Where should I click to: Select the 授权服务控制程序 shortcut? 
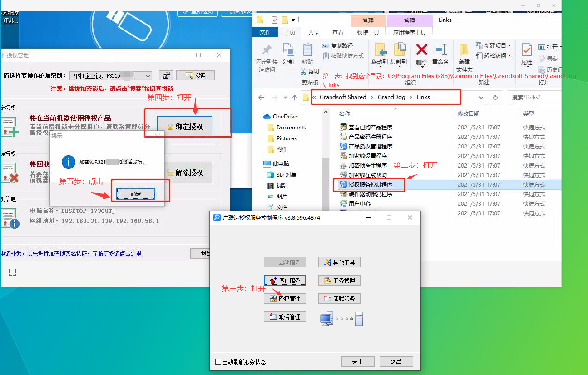pos(366,185)
